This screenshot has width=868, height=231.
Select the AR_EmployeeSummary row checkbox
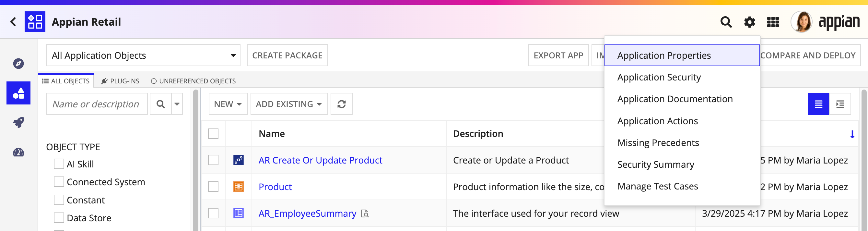213,213
